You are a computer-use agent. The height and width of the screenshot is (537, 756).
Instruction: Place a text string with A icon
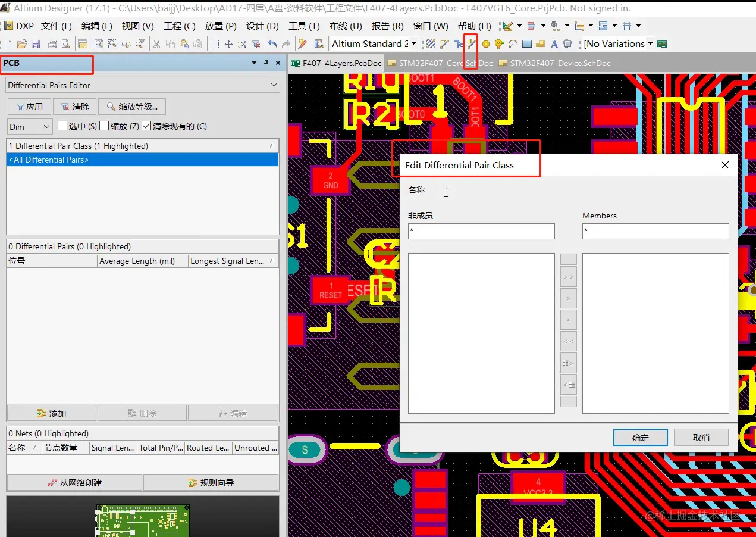click(x=554, y=44)
